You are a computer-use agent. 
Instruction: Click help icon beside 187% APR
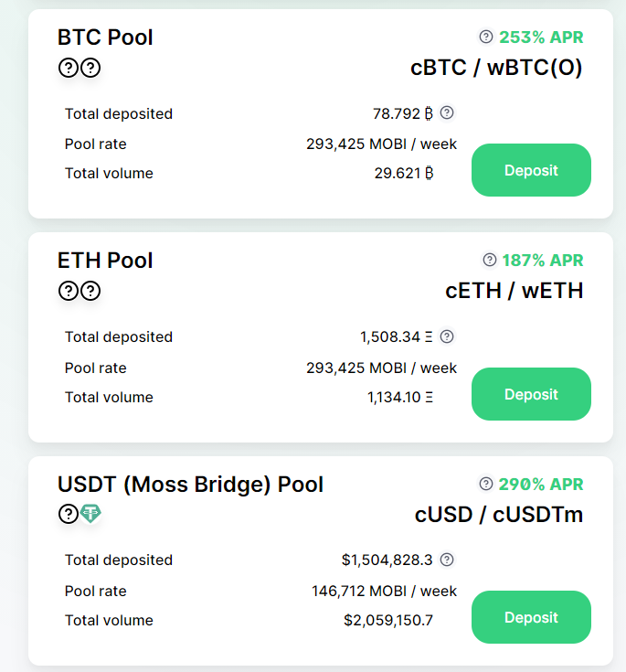click(x=489, y=261)
